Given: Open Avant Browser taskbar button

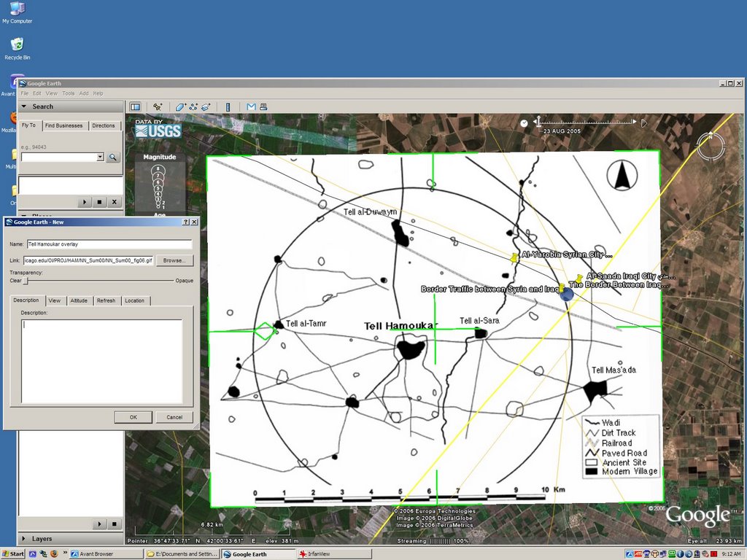Looking at the screenshot, I should click(x=107, y=554).
